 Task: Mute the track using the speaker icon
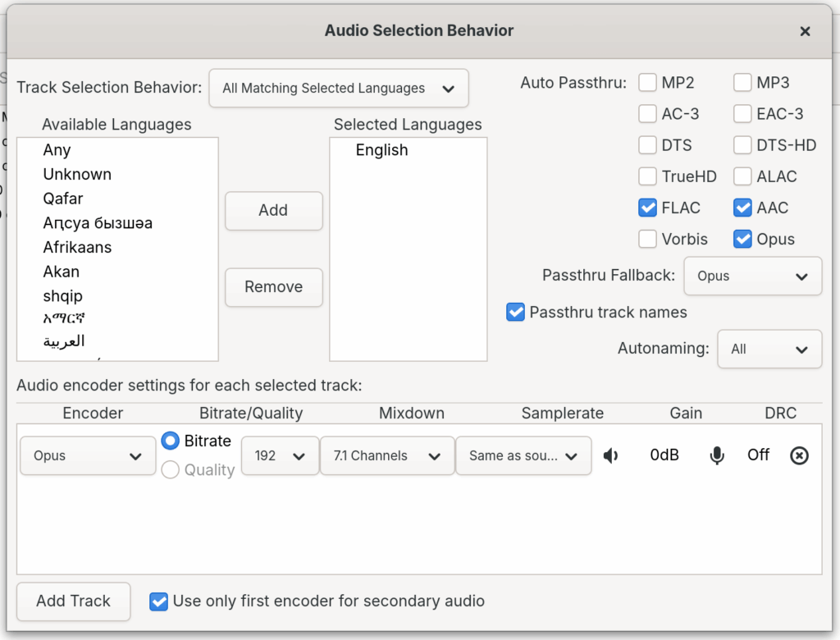611,455
